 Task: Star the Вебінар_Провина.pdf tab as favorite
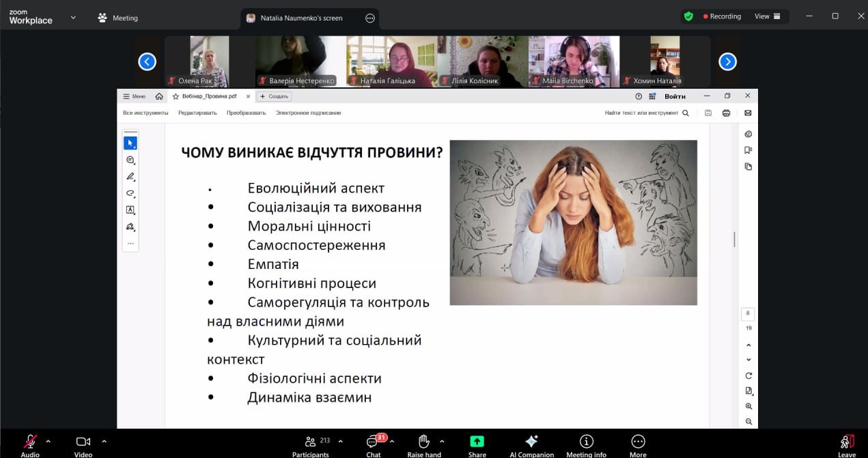pyautogui.click(x=176, y=96)
